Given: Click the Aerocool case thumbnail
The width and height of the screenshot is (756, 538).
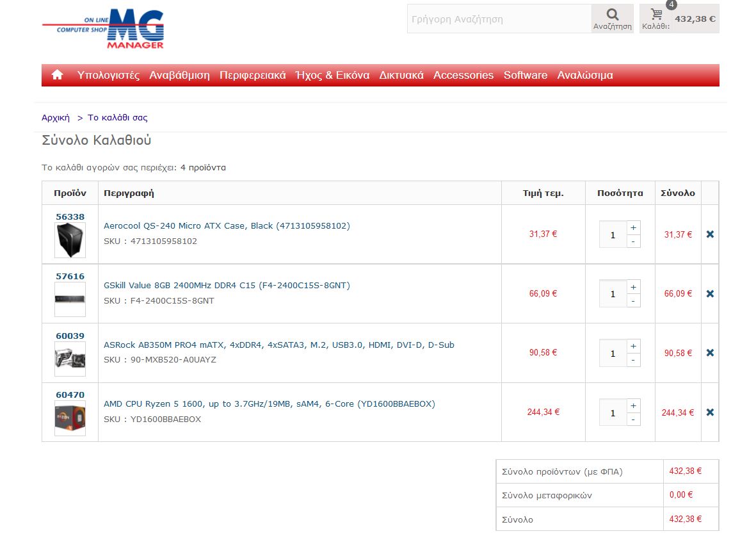Looking at the screenshot, I should click(70, 240).
